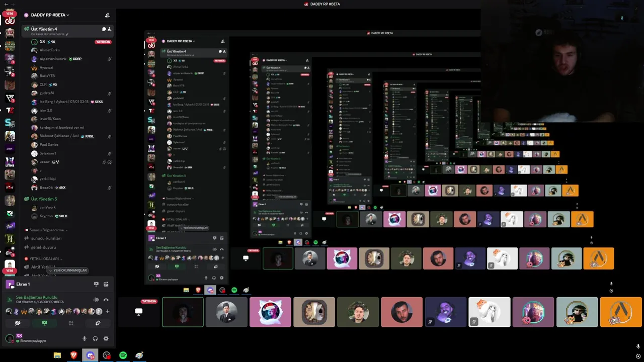Viewport: 644px width, 362px height.
Task: Select user XS in the voice list
Action: tap(70, 42)
